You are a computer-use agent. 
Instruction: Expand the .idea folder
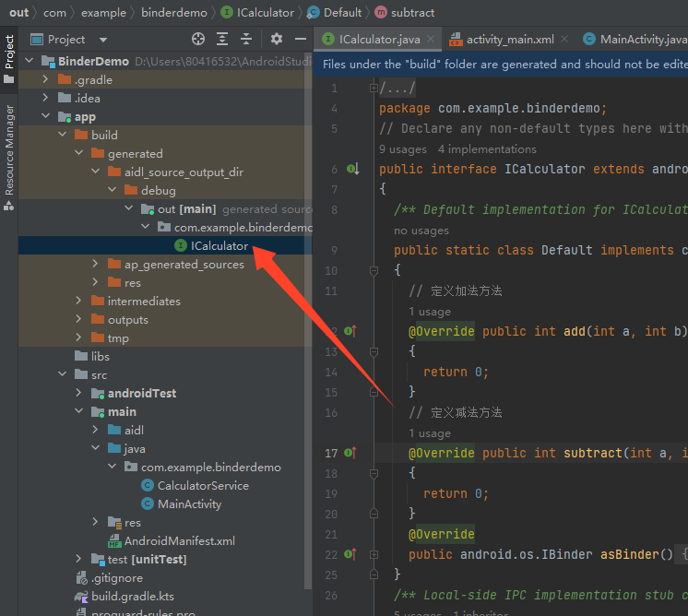(45, 98)
